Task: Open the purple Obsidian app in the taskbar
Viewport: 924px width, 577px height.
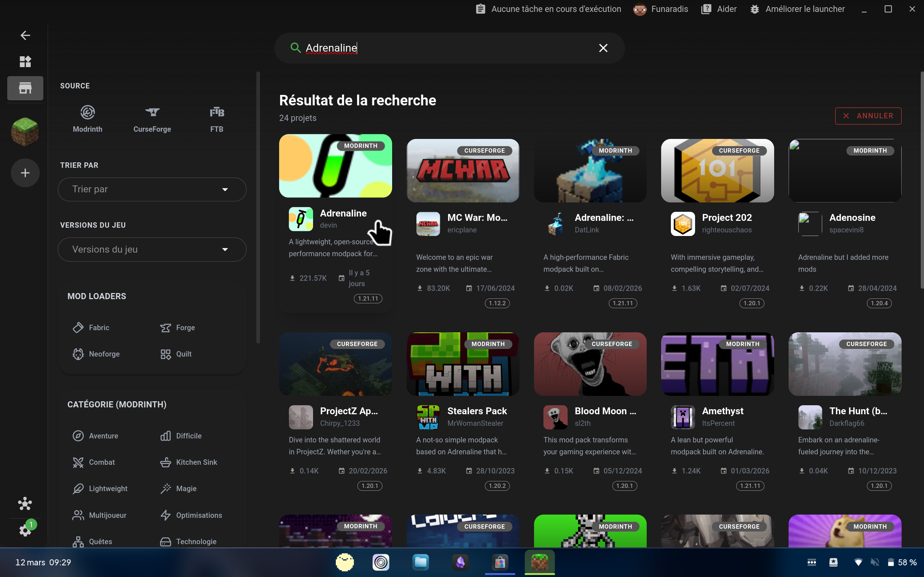Action: point(460,563)
